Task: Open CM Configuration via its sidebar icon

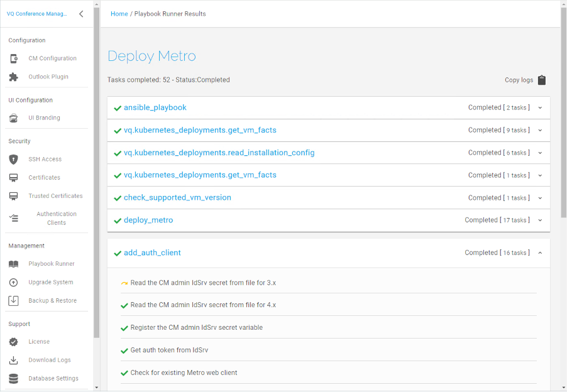Action: [13, 58]
